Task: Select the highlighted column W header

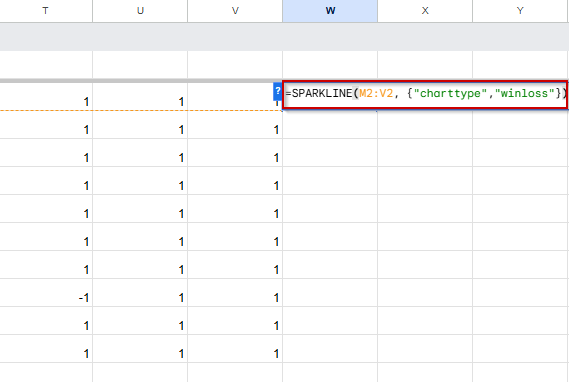Action: coord(330,11)
